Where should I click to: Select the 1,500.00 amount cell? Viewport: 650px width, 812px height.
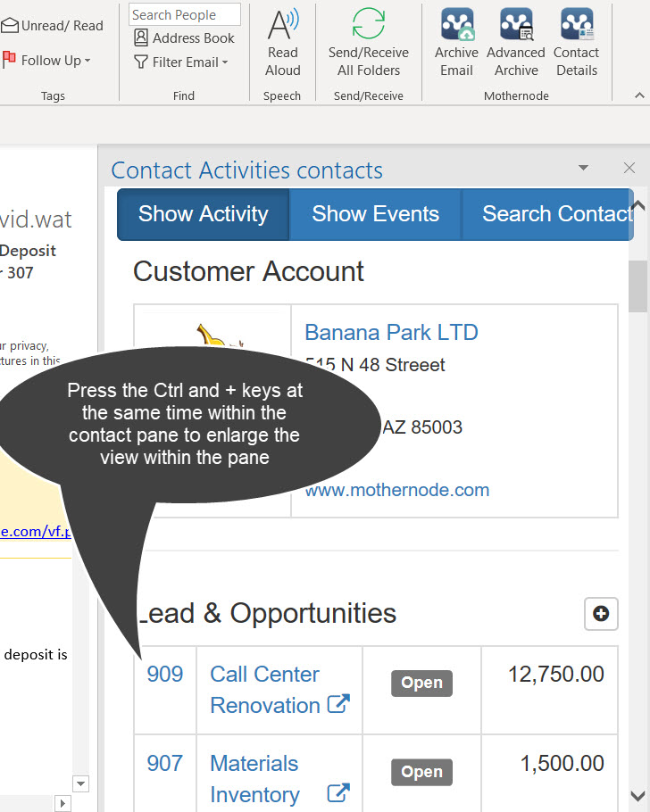pyautogui.click(x=549, y=774)
